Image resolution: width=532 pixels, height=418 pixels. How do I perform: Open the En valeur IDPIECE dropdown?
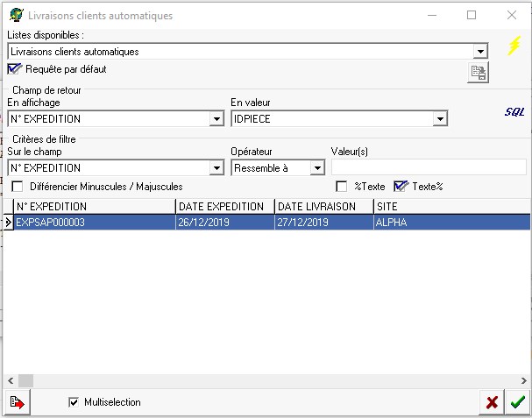(x=440, y=119)
